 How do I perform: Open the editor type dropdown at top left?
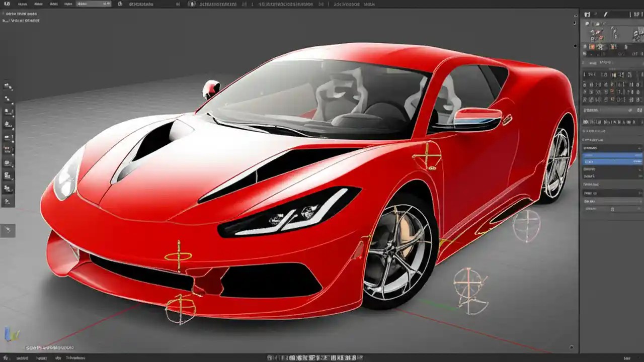[x=7, y=4]
